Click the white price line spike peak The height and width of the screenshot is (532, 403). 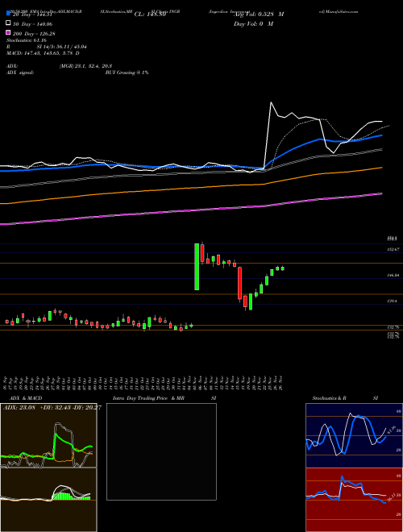(x=271, y=102)
